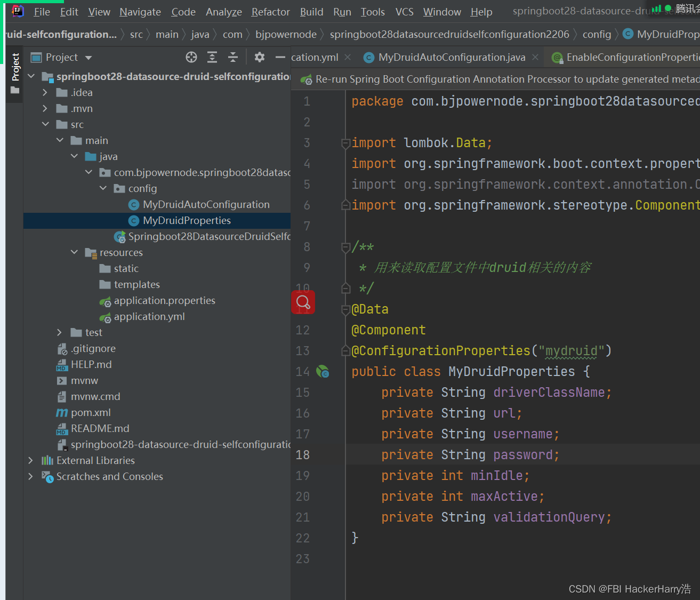Open the Refactor menu
Viewport: 700px width, 600px height.
click(x=271, y=12)
